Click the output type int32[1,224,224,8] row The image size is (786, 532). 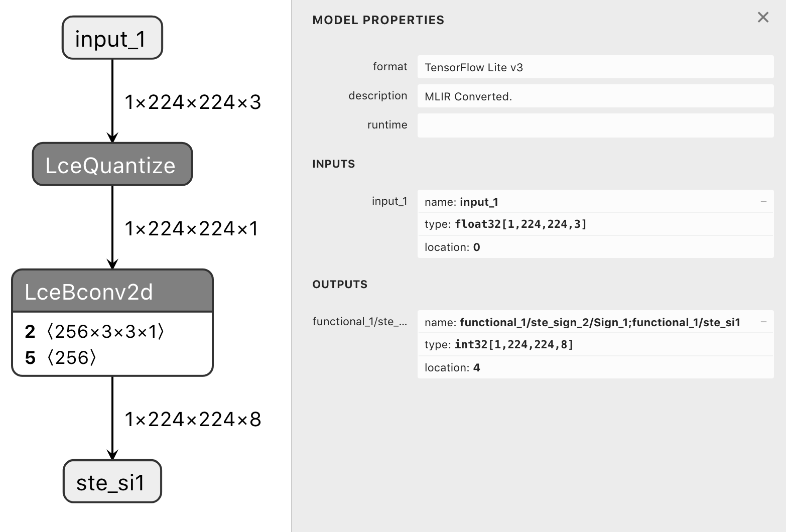click(595, 345)
